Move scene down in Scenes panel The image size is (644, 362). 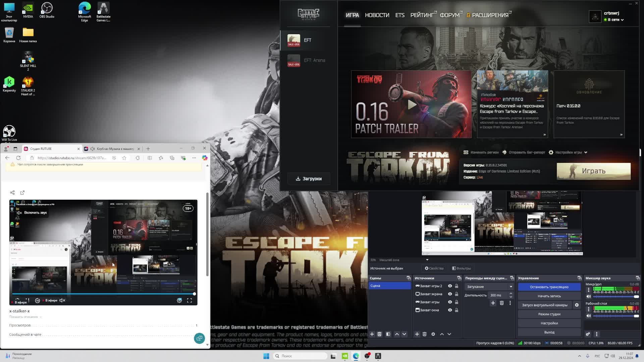[x=404, y=334]
